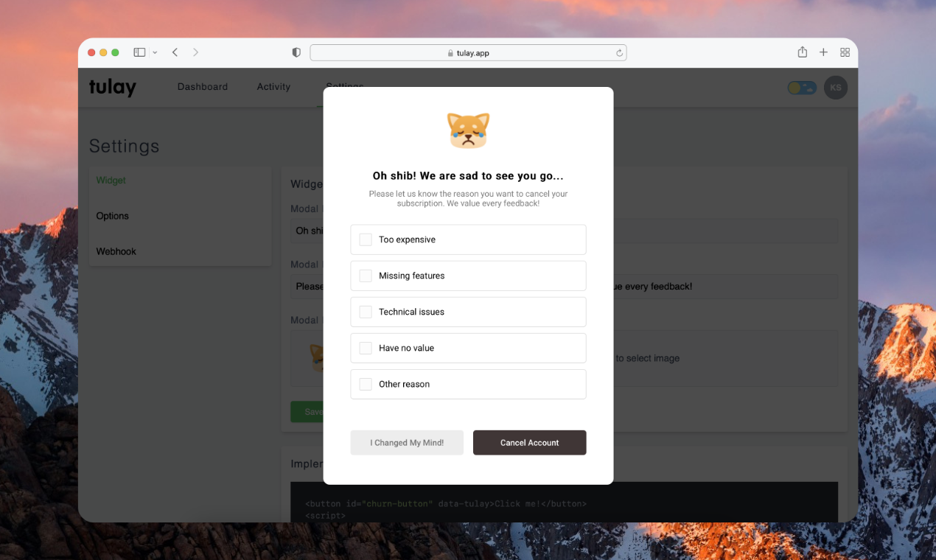Show the tab overview grid icon
The image size is (936, 560).
click(845, 52)
